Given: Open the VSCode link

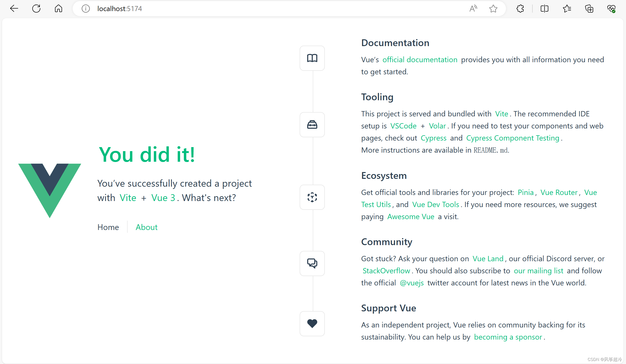Looking at the screenshot, I should [404, 126].
